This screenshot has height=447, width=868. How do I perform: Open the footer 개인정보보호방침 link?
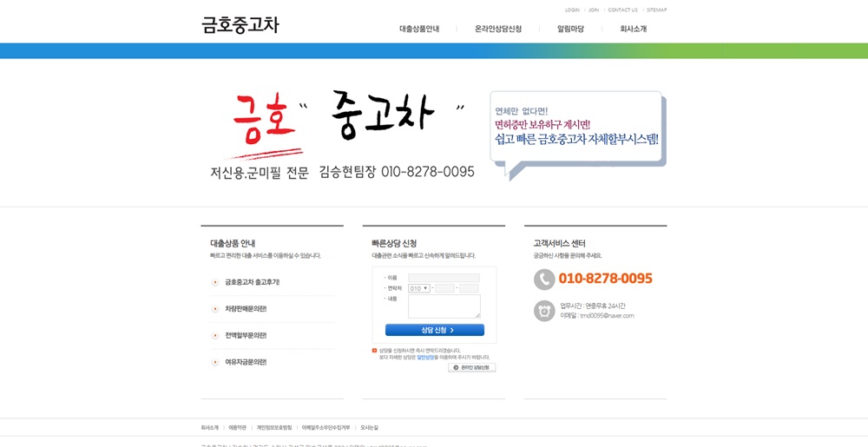coord(274,428)
